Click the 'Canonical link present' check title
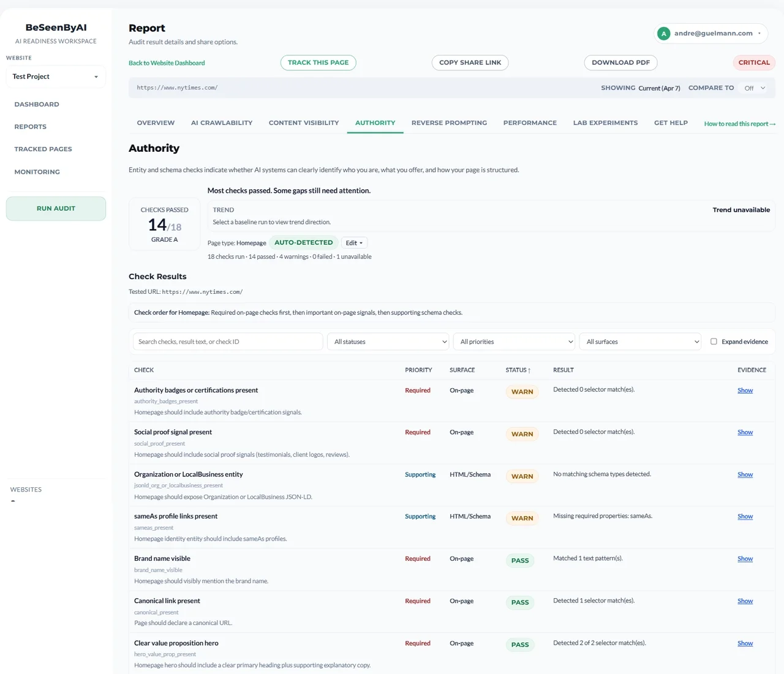Viewport: 784px width, 674px height. click(167, 601)
